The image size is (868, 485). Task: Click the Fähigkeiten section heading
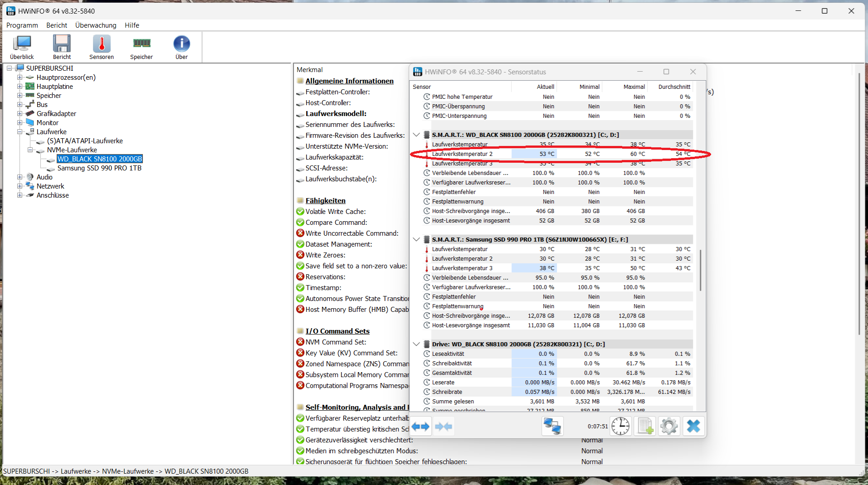point(326,201)
